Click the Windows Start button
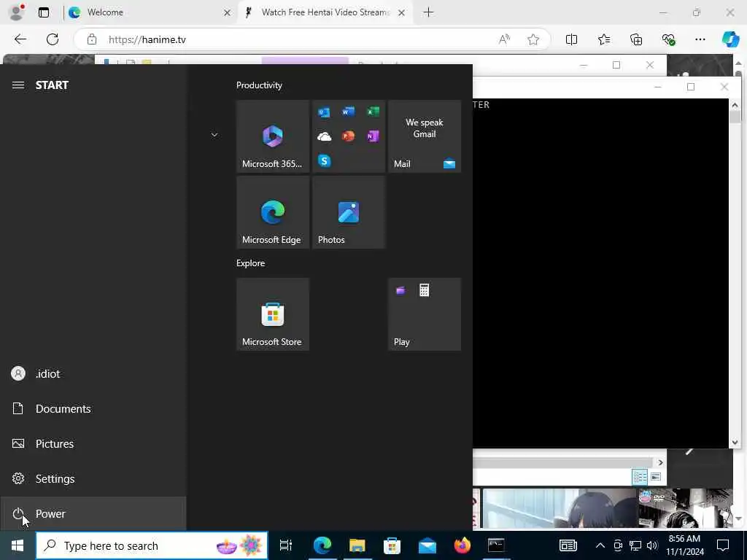Viewport: 747px width, 560px height. (x=18, y=545)
